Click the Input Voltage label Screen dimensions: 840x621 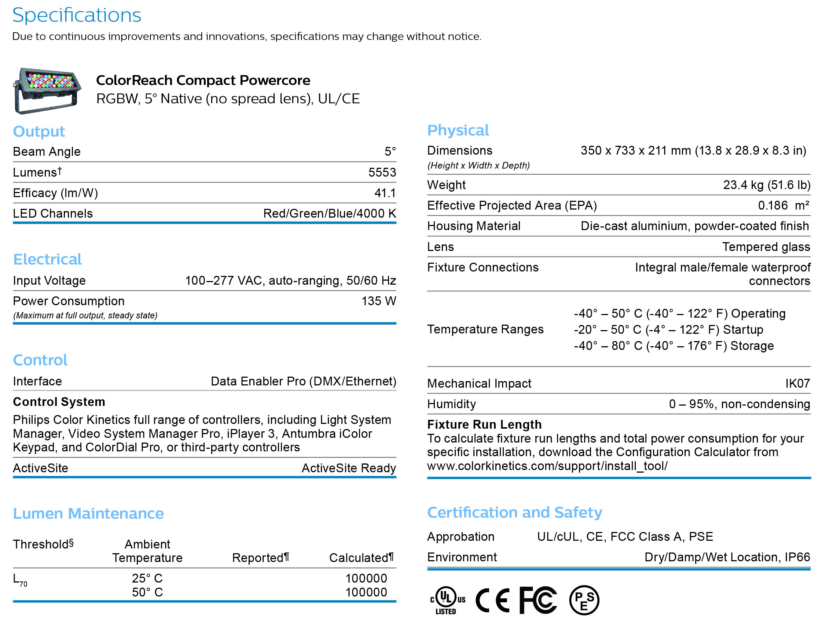click(x=49, y=280)
